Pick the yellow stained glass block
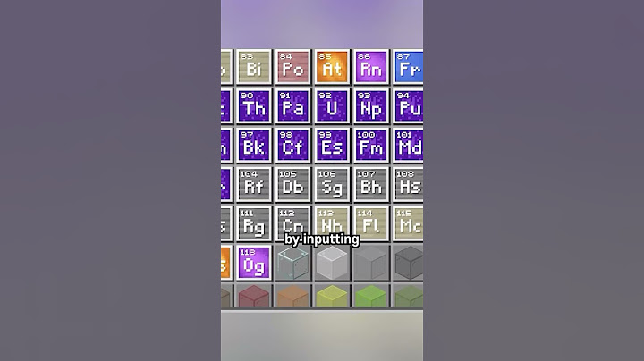Image resolution: width=644 pixels, height=361 pixels. pyautogui.click(x=332, y=297)
